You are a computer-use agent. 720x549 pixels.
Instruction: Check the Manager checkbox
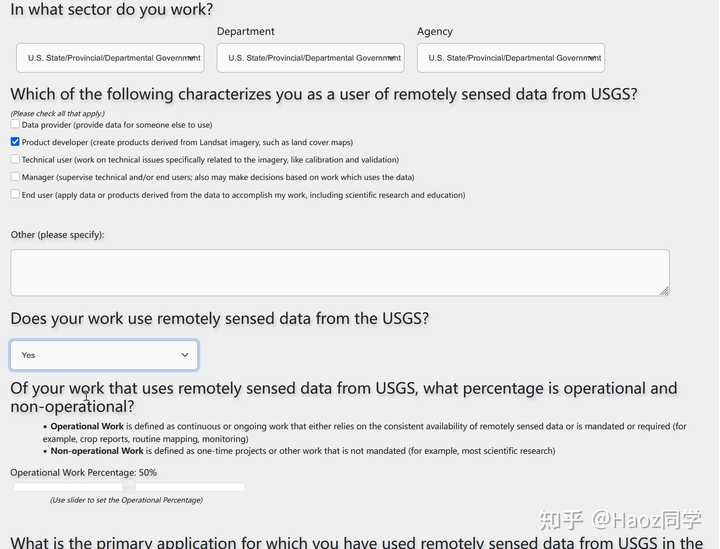click(x=15, y=177)
